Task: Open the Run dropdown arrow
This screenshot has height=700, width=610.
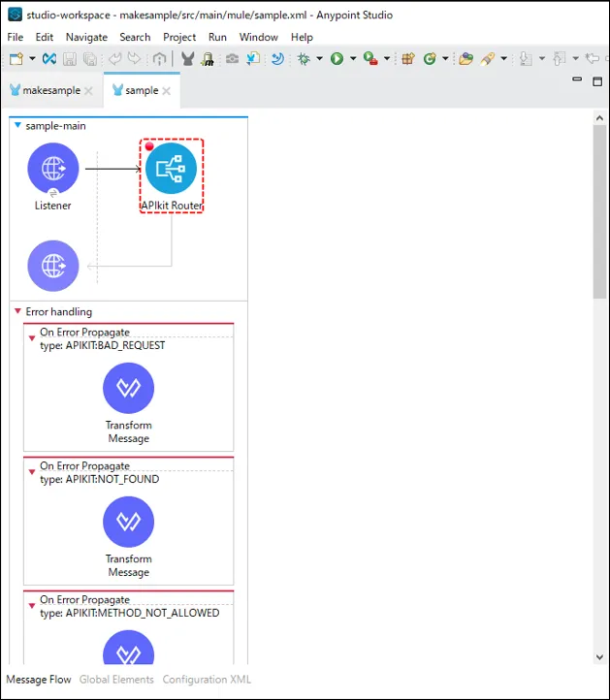Action: [353, 58]
